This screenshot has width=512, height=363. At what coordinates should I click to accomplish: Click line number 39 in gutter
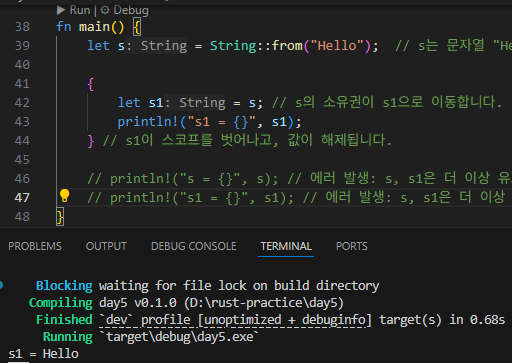pos(22,46)
